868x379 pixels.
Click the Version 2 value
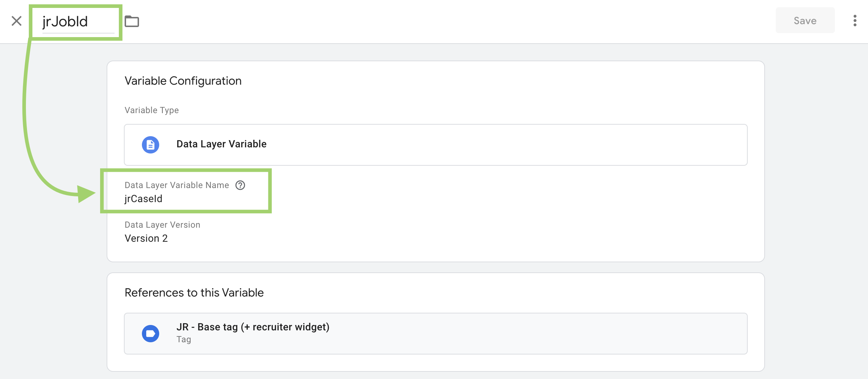click(146, 238)
